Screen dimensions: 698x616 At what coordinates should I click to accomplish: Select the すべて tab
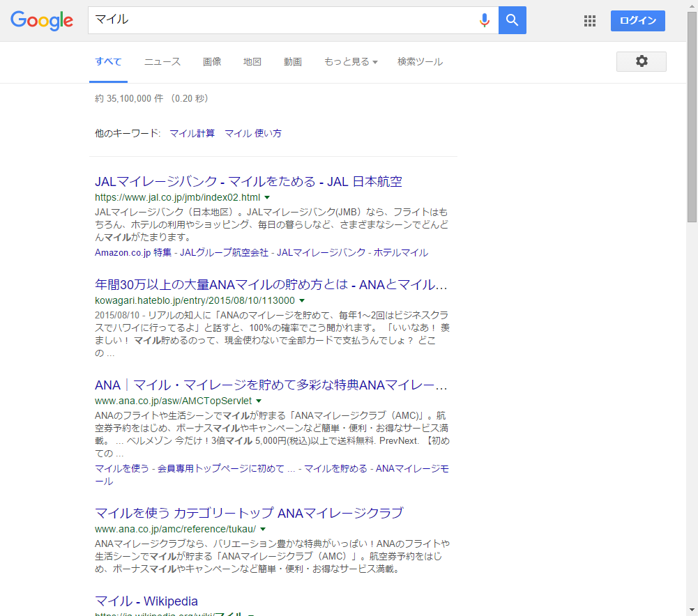pos(108,62)
